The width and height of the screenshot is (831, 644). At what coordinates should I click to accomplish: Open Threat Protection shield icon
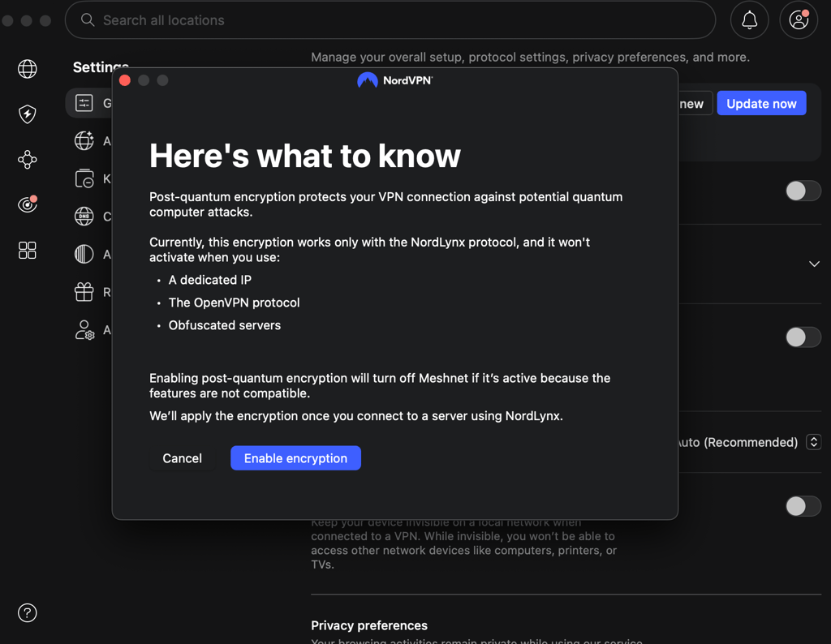pyautogui.click(x=27, y=114)
